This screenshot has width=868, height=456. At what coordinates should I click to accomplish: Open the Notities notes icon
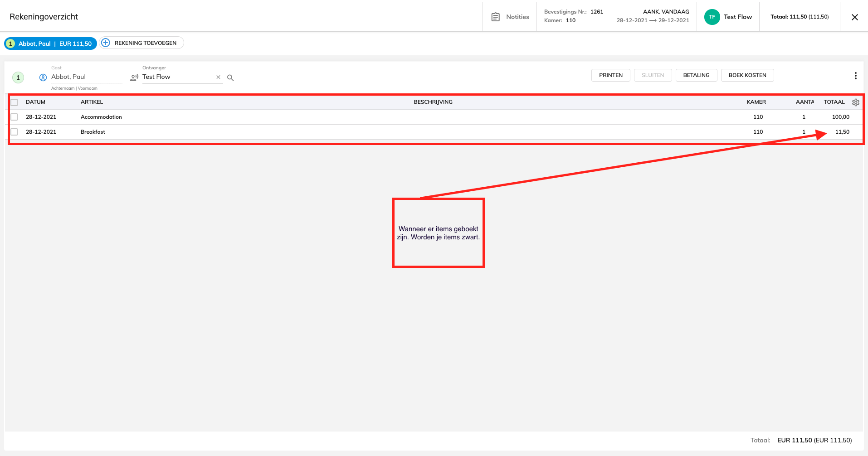496,17
